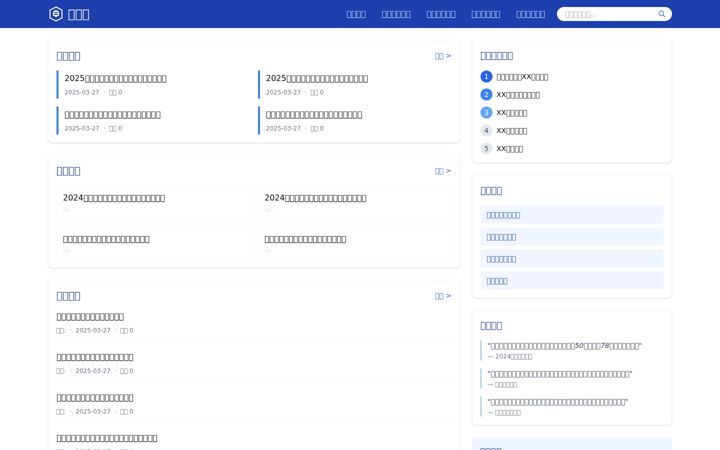
Task: Click the light-blue rank 3 badge
Action: pos(486,112)
